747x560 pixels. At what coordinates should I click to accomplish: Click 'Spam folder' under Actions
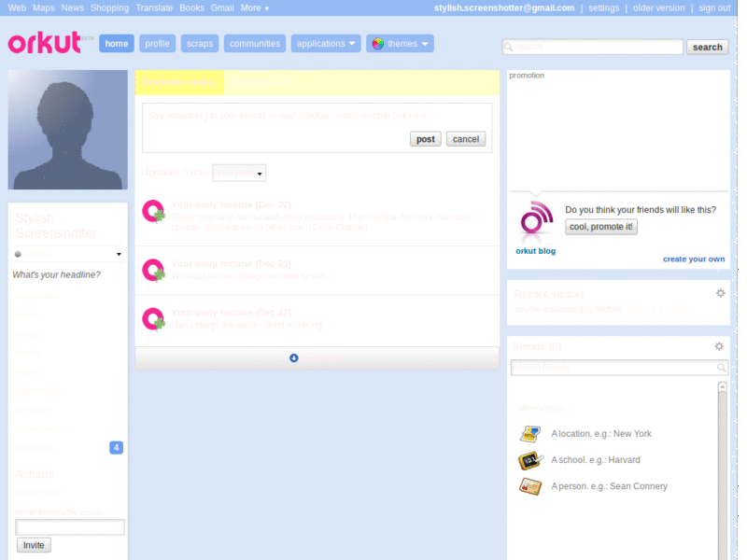(39, 492)
